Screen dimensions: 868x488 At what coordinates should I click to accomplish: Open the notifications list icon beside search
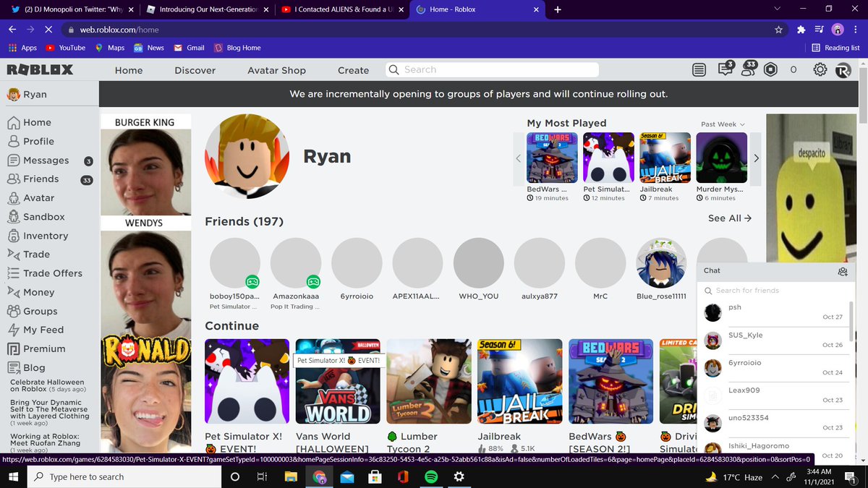pos(699,70)
